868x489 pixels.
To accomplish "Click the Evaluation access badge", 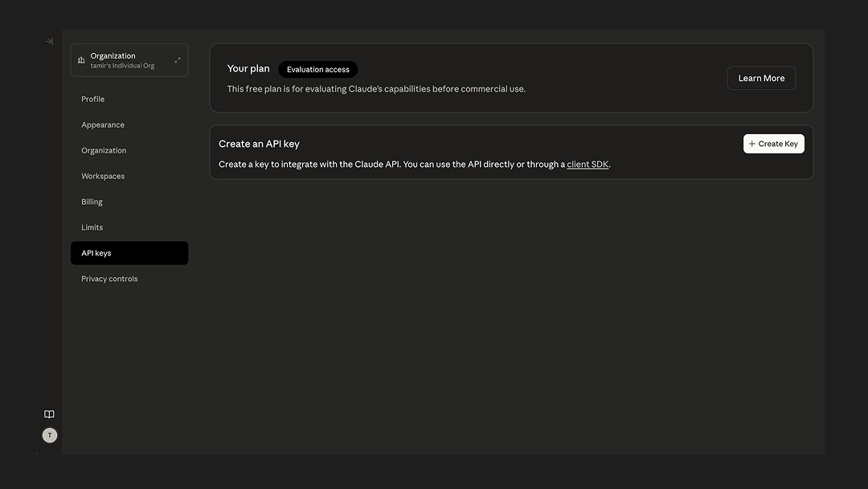I will (x=317, y=70).
